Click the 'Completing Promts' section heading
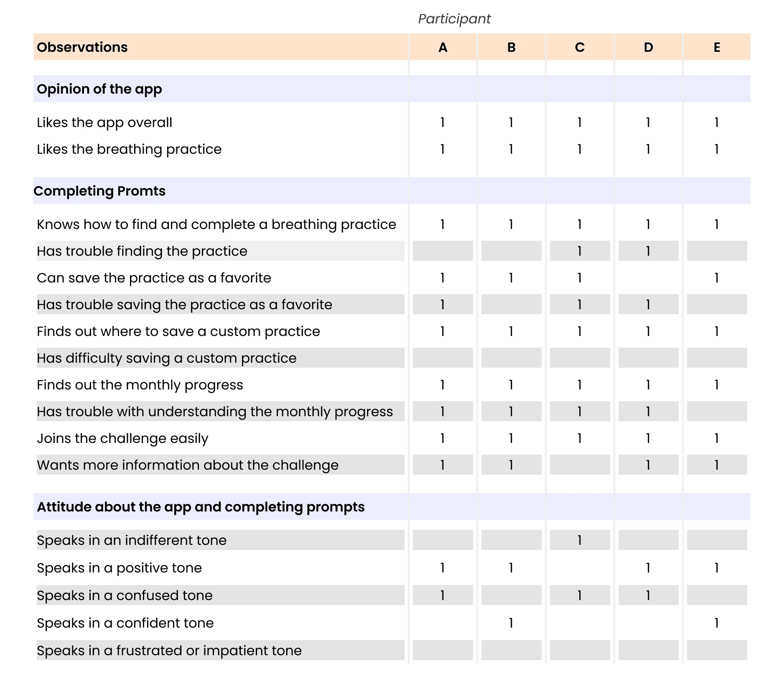The width and height of the screenshot is (784, 697). 99,191
